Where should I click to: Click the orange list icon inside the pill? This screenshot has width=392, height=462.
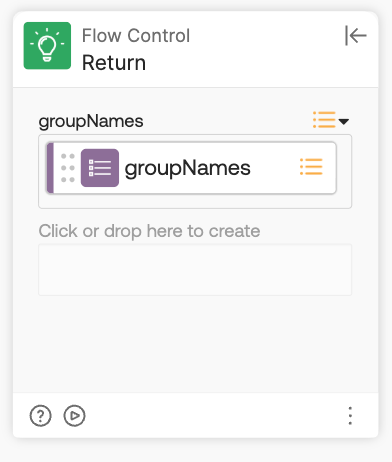coord(311,167)
